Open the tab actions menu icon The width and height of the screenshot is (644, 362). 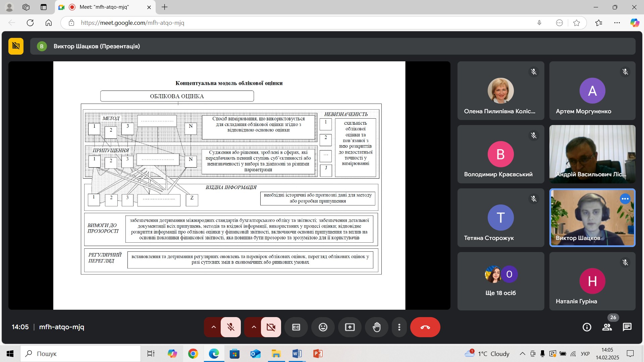pos(44,7)
